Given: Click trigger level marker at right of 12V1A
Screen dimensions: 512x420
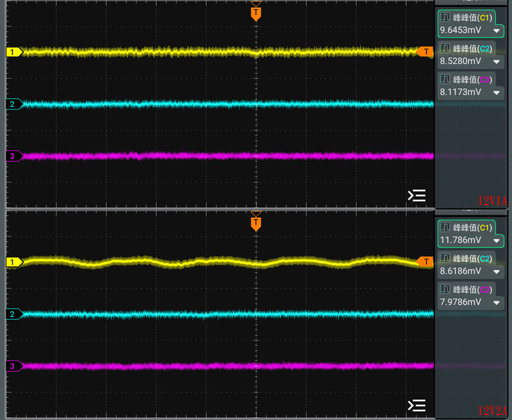Looking at the screenshot, I should coord(425,52).
